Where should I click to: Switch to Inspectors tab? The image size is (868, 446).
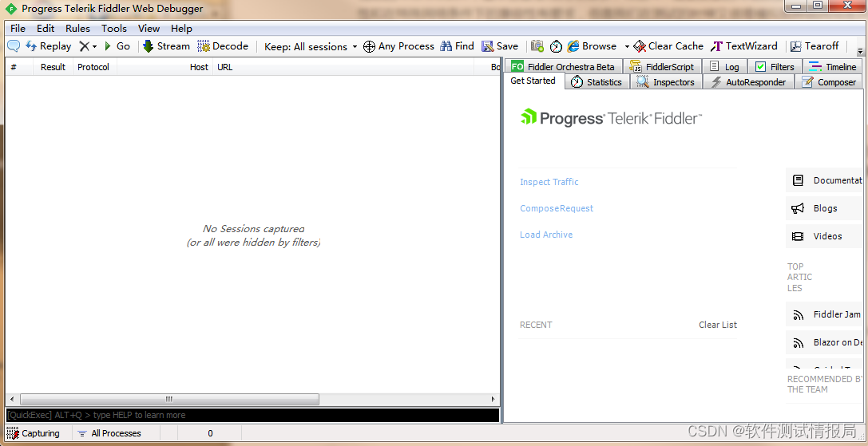pos(666,82)
